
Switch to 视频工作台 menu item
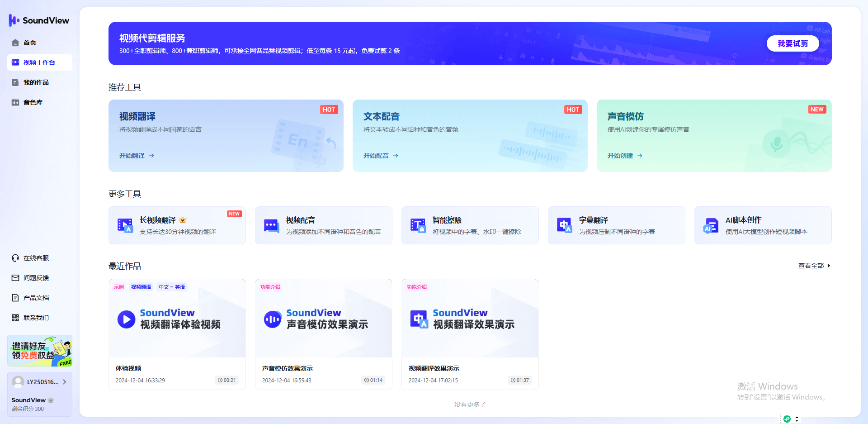[x=40, y=62]
